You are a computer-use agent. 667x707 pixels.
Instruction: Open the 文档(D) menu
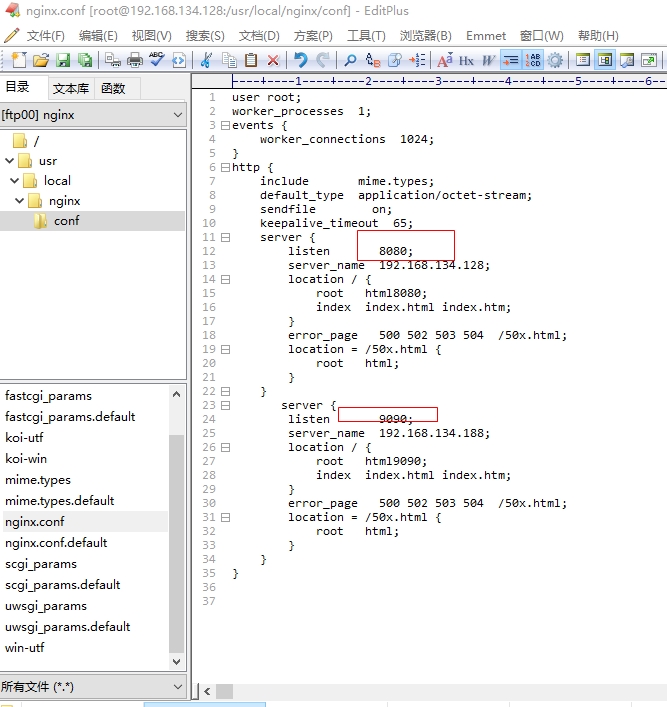[259, 36]
